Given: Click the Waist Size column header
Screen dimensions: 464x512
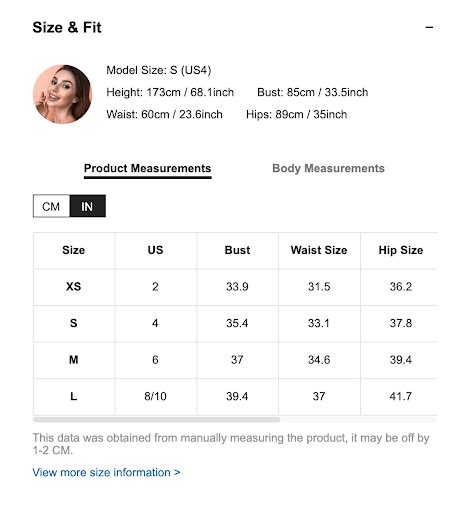Looking at the screenshot, I should [319, 250].
